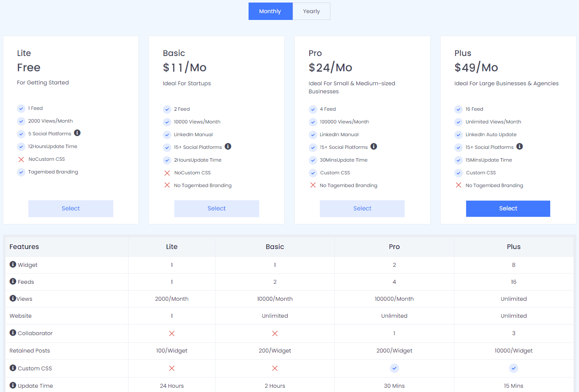Click the Retained Posts row label
The image size is (579, 392).
pos(30,351)
